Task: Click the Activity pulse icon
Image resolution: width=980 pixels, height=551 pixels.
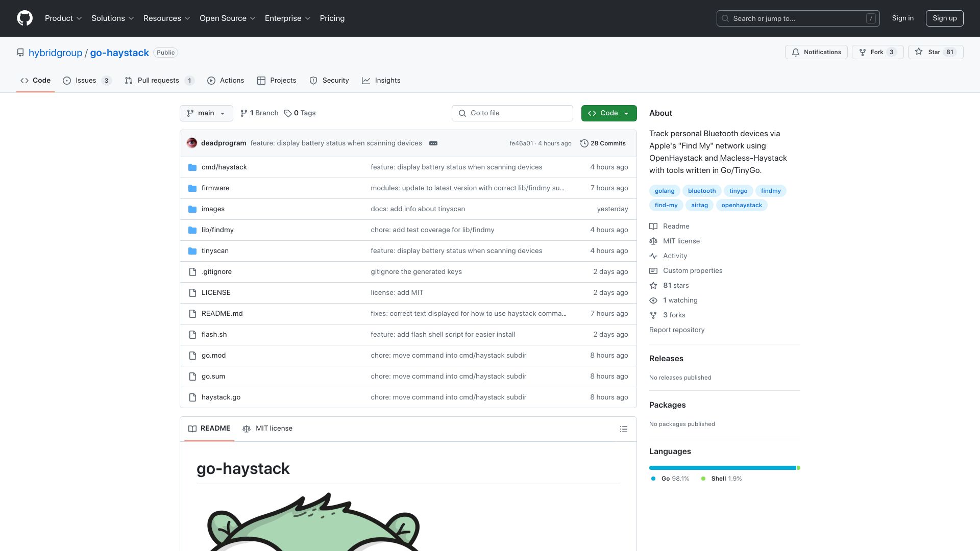Action: [653, 256]
